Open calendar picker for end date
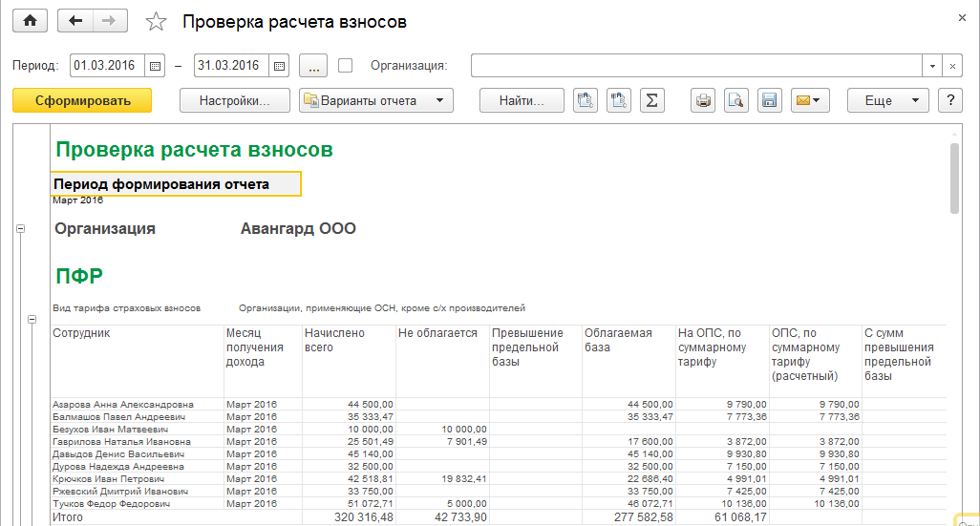This screenshot has width=980, height=526. (279, 66)
